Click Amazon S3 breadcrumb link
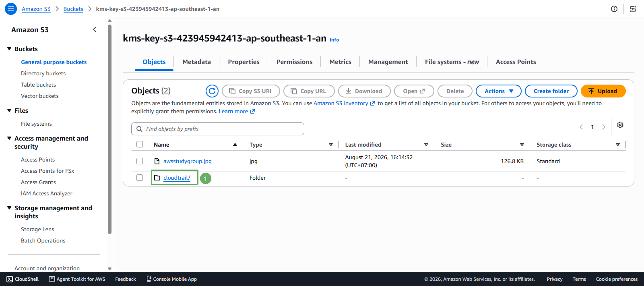644x286 pixels. tap(36, 9)
